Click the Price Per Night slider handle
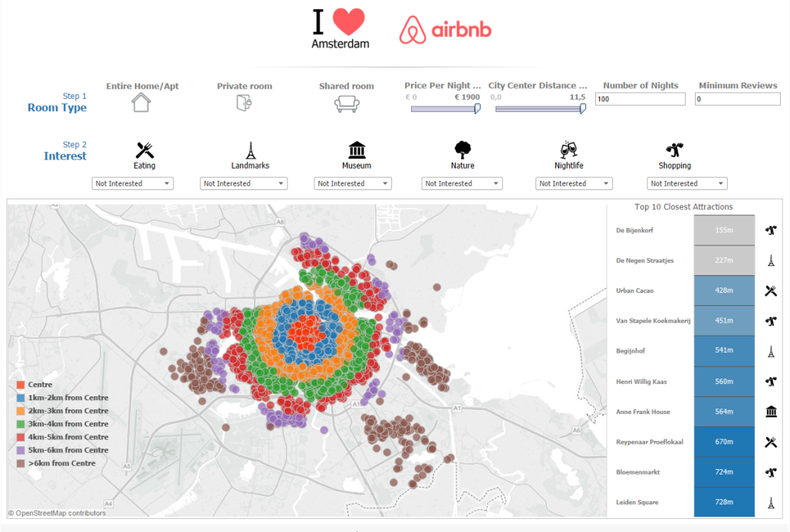The width and height of the screenshot is (790, 532). tap(477, 108)
